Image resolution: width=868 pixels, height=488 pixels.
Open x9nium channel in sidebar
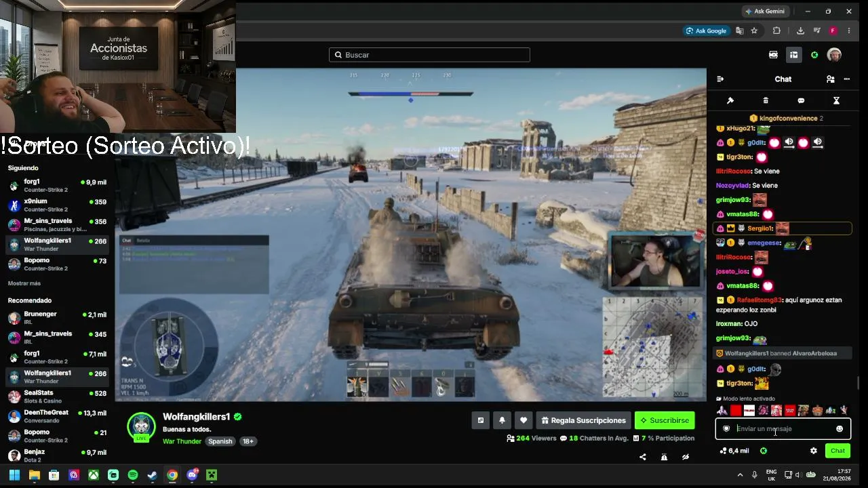pos(58,205)
